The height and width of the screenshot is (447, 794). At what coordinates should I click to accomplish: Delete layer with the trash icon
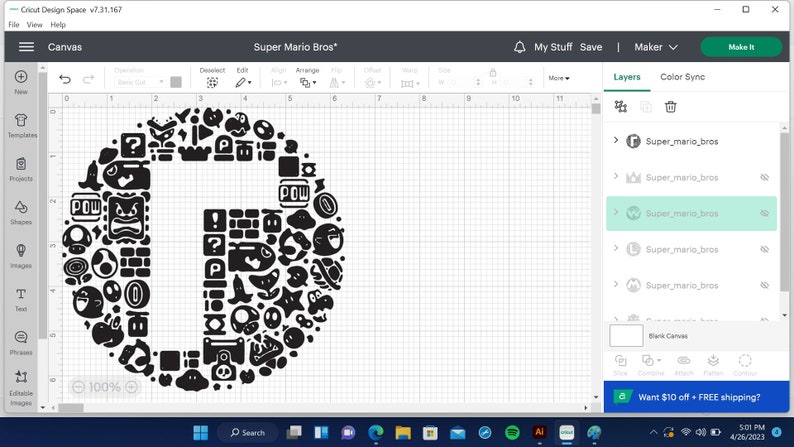(x=670, y=107)
